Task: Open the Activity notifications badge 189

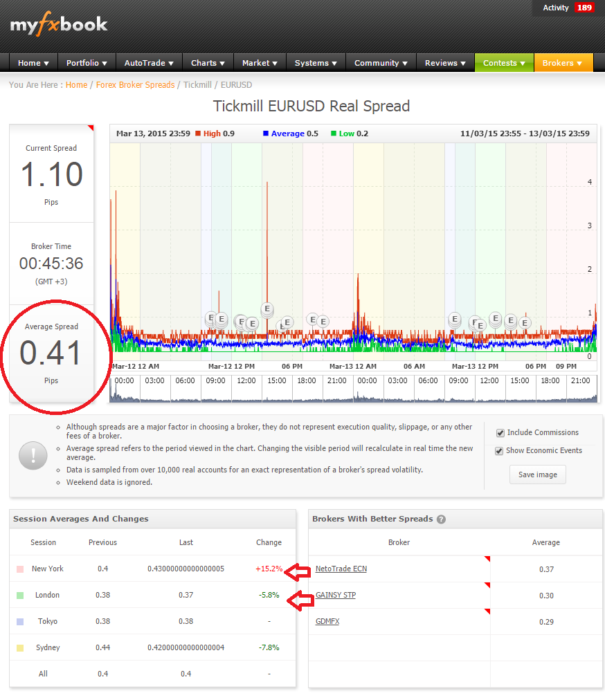Action: (x=584, y=8)
